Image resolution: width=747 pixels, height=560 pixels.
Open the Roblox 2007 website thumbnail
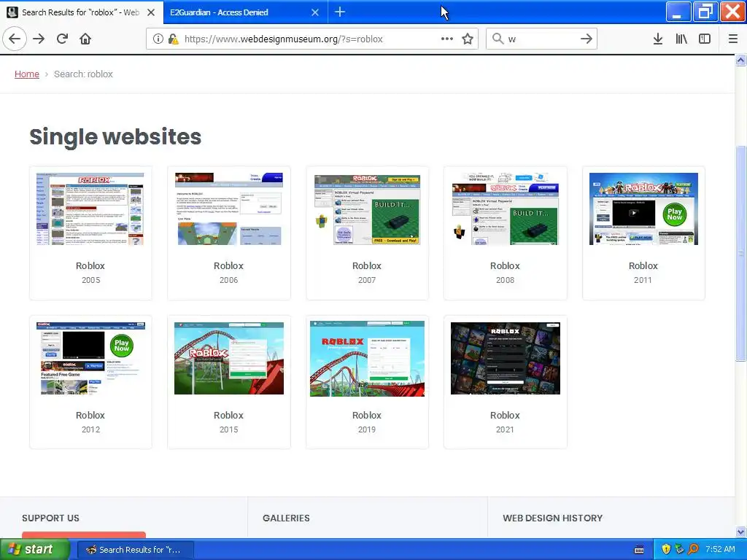pos(367,209)
